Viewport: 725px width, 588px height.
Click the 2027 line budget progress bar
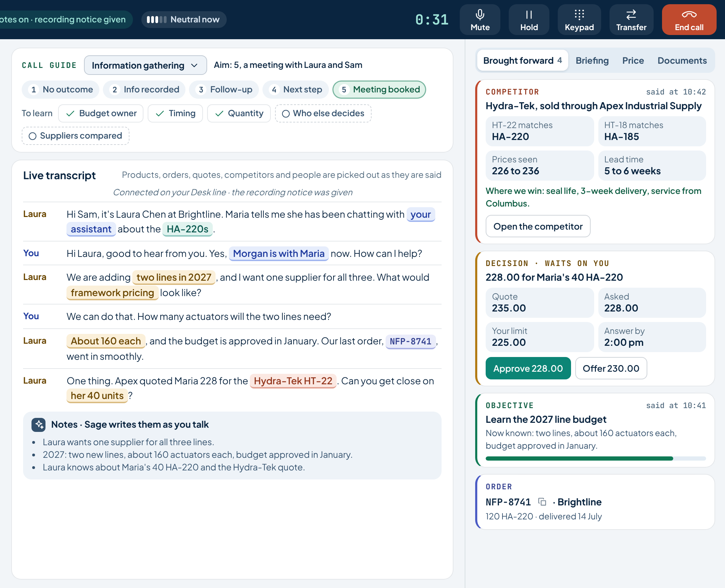pos(596,458)
